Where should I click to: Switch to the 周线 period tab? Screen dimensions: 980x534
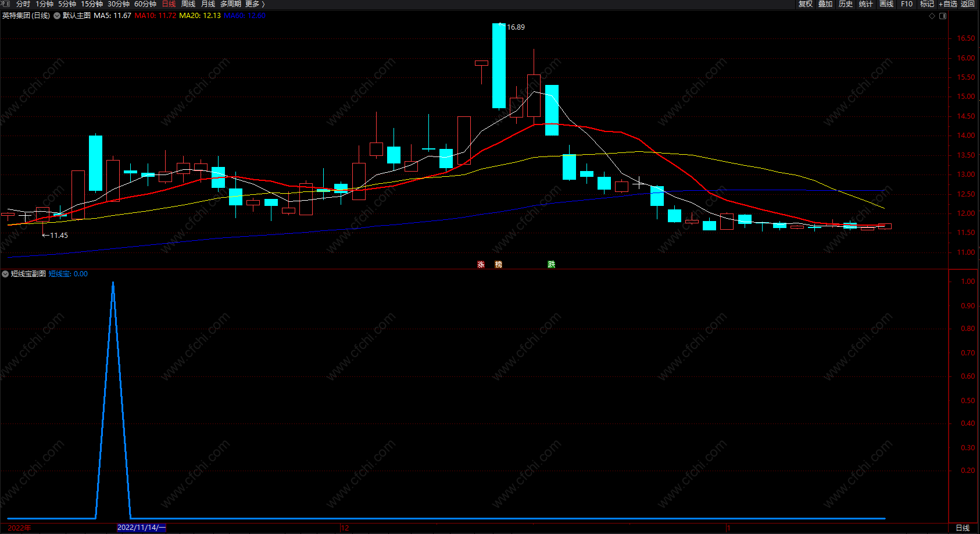point(188,4)
